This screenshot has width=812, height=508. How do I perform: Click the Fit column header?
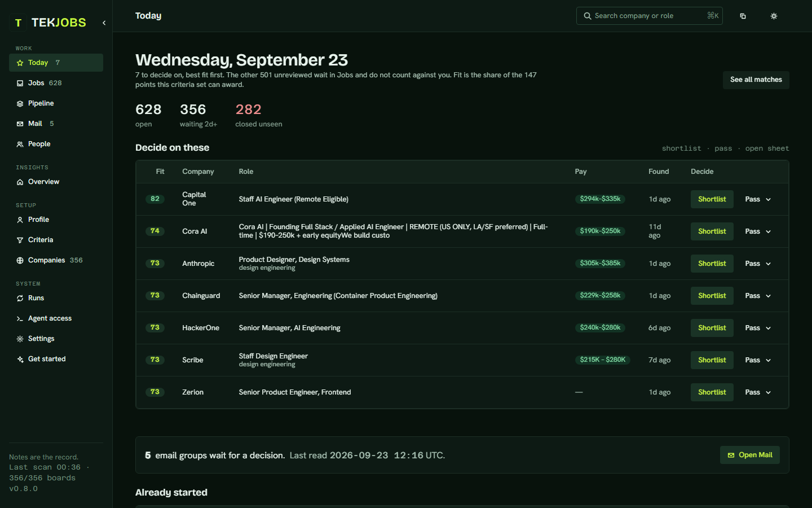[x=160, y=172]
